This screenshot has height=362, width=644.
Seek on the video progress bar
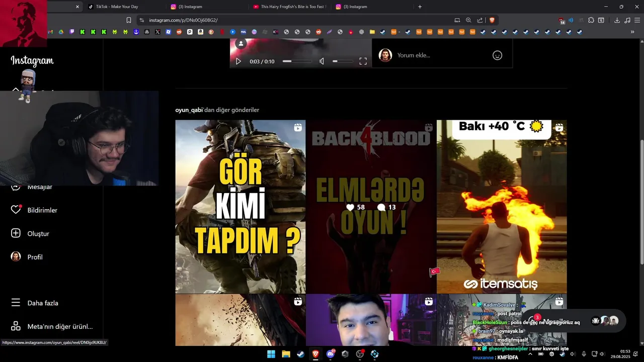coord(297,61)
